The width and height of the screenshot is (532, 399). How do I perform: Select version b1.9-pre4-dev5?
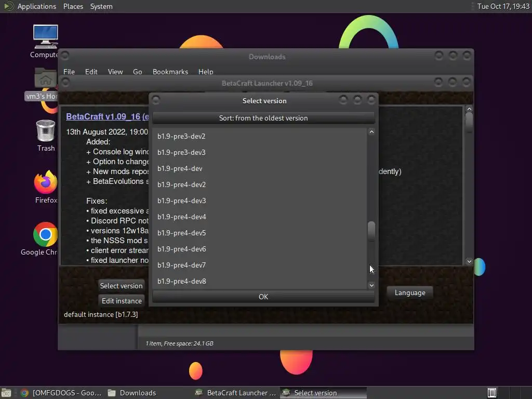[x=260, y=233]
